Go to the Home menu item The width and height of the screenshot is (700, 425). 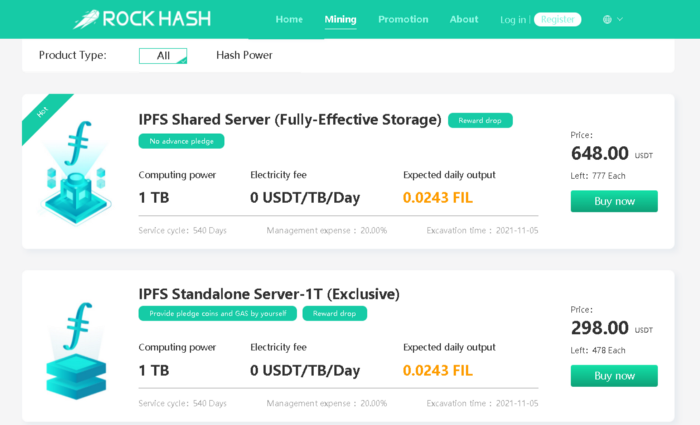pos(289,19)
